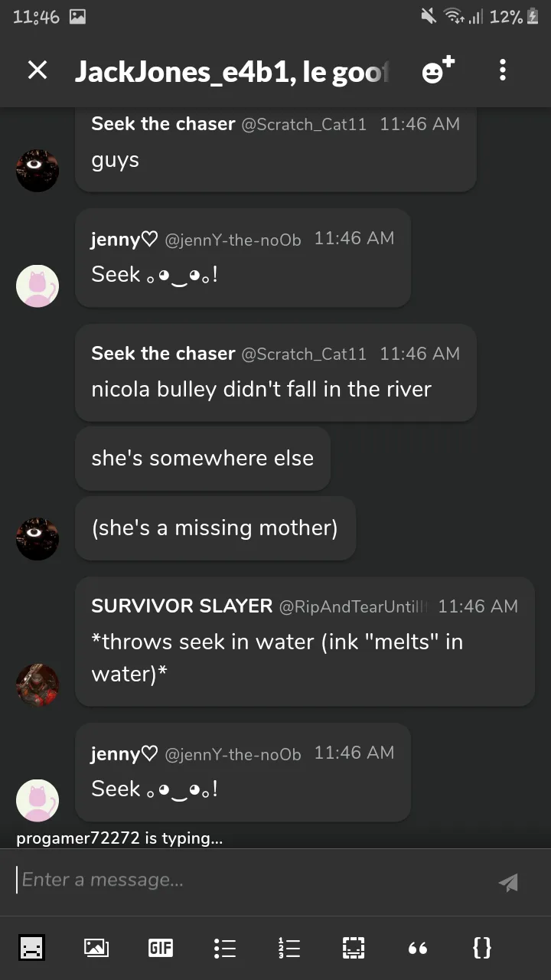
Task: Open the emoticon picker in the toolbar
Action: click(31, 948)
